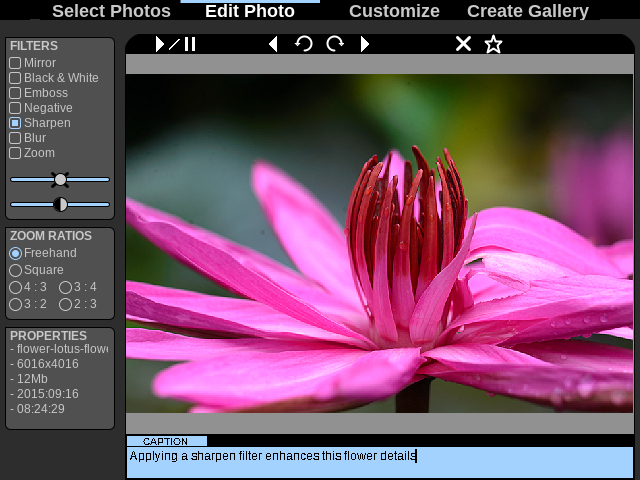Click the 12Mb file size property

click(x=29, y=379)
